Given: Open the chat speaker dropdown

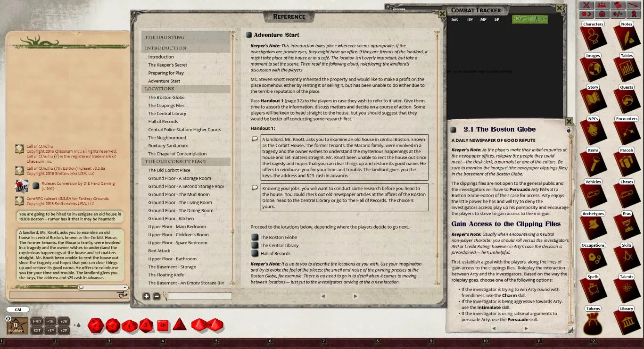Looking at the screenshot, I should click(x=125, y=287).
